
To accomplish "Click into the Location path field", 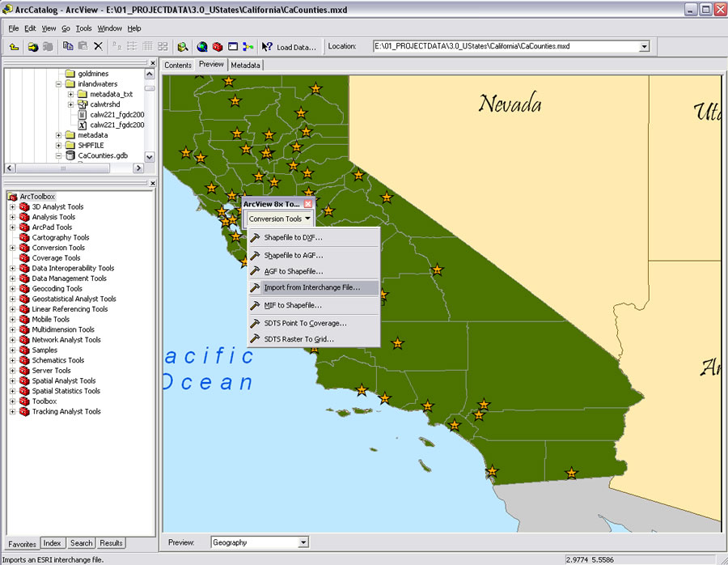I will coord(506,46).
